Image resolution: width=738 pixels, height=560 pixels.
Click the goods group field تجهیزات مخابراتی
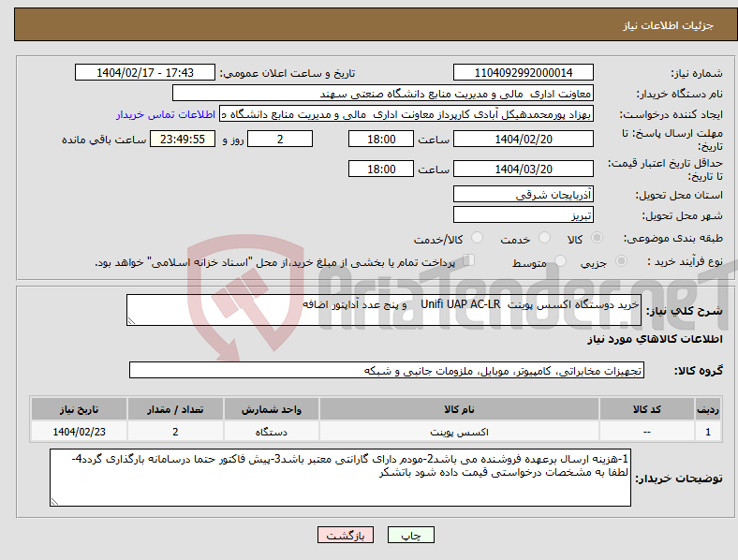point(387,370)
